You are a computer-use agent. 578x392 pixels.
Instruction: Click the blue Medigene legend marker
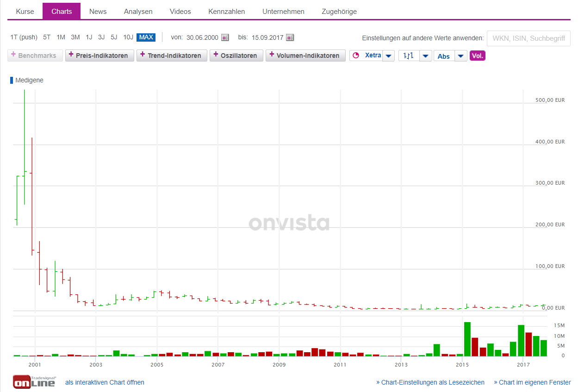coord(12,80)
